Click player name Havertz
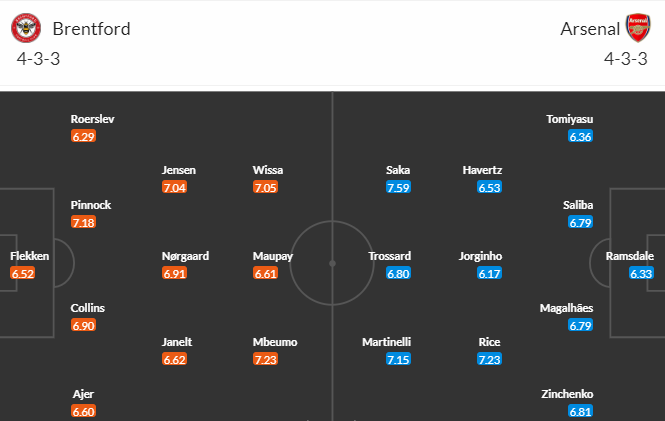This screenshot has height=421, width=665. 482,170
